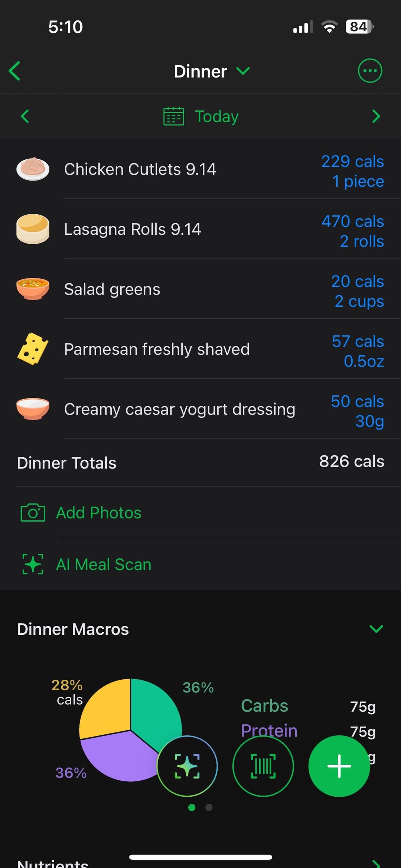This screenshot has width=401, height=868.
Task: Tap the green plus add-food button
Action: pos(339,766)
